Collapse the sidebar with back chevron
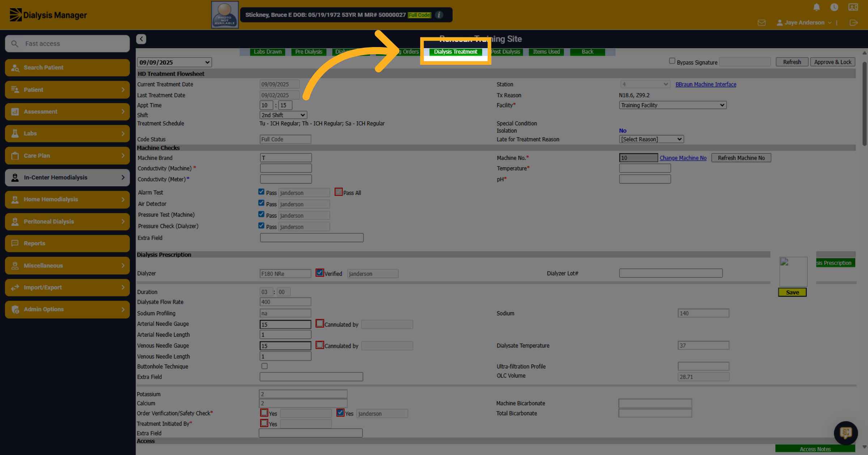Screen dimensions: 868x455 click(141, 39)
